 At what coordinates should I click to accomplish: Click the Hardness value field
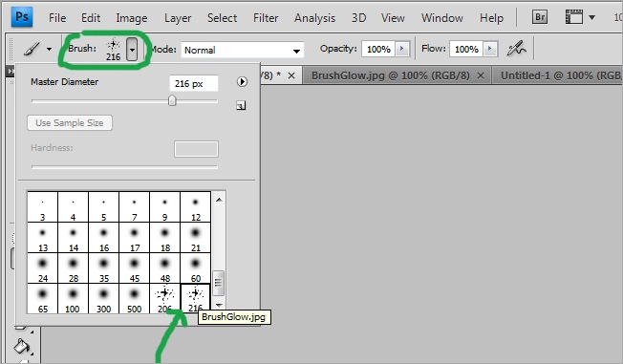[x=196, y=149]
